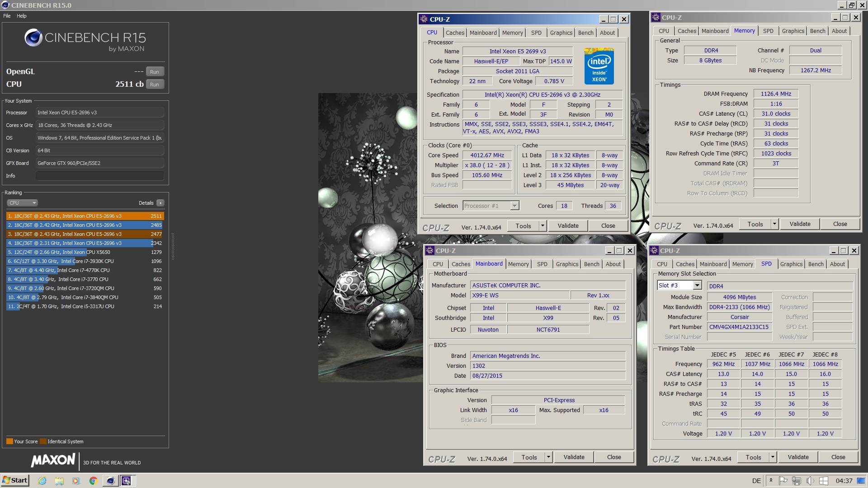Screen dimensions: 868x488
Task: Select SPD tab in the CPU window
Action: pos(536,33)
